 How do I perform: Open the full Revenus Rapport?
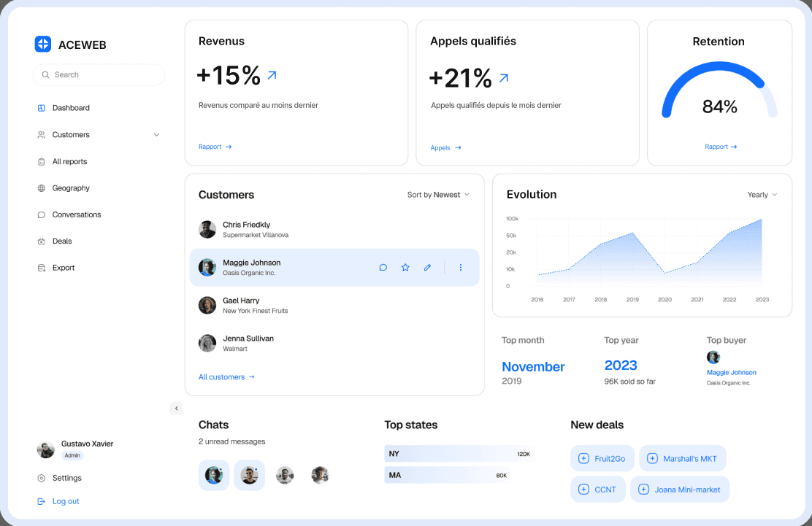215,147
